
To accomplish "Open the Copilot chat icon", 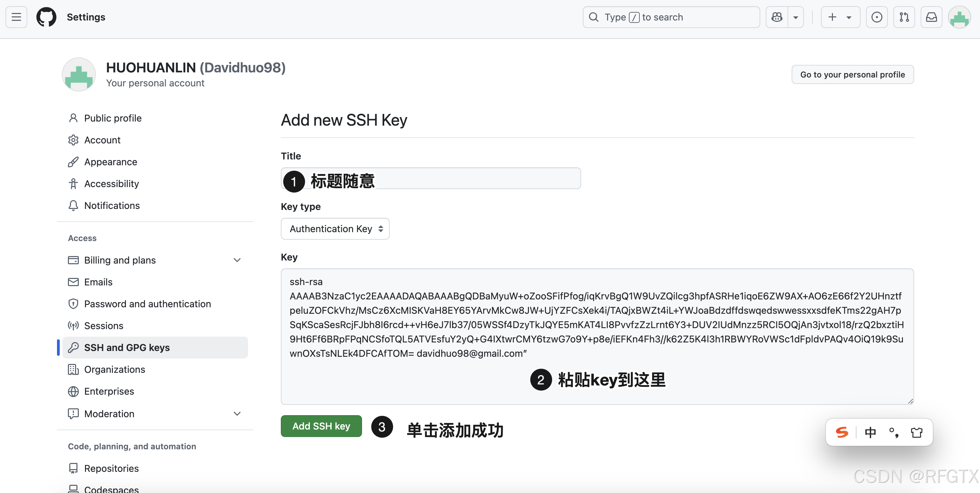I will (x=777, y=17).
